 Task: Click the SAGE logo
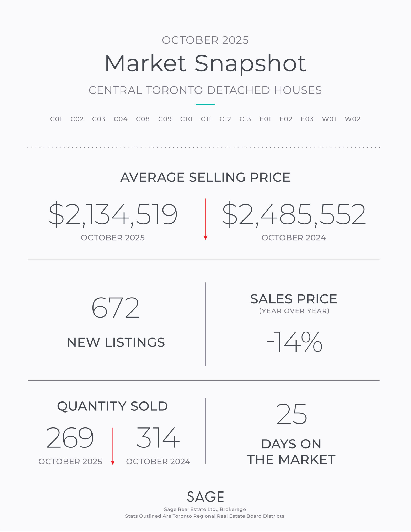point(205,497)
